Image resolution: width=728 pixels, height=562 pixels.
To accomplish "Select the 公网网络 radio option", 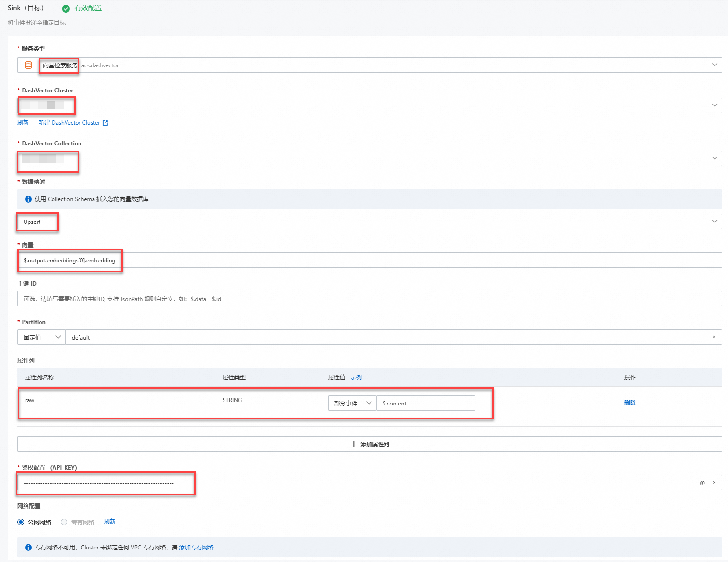I will click(21, 522).
